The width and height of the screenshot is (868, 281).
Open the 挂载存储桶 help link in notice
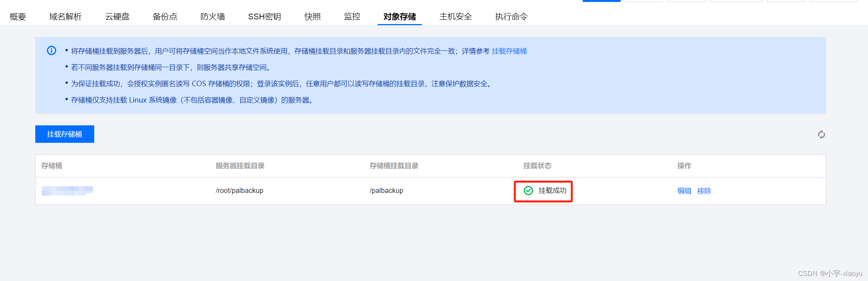509,51
